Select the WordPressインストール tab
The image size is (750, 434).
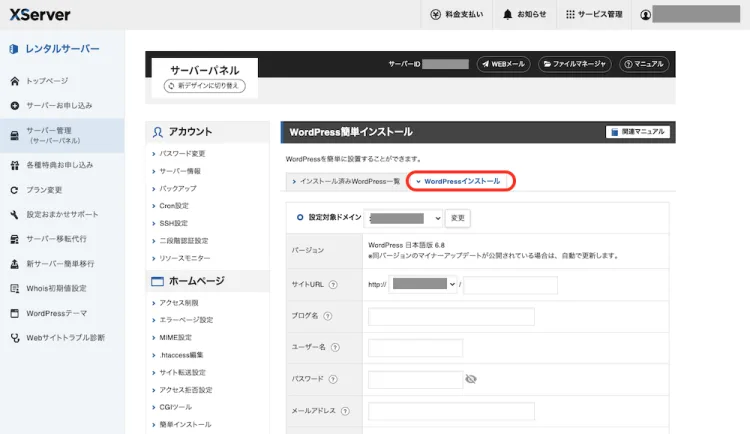461,181
